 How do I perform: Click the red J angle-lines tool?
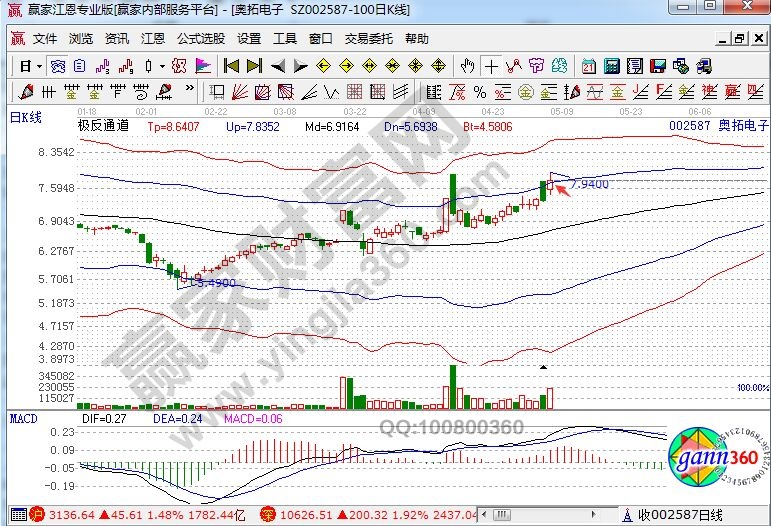click(x=641, y=91)
